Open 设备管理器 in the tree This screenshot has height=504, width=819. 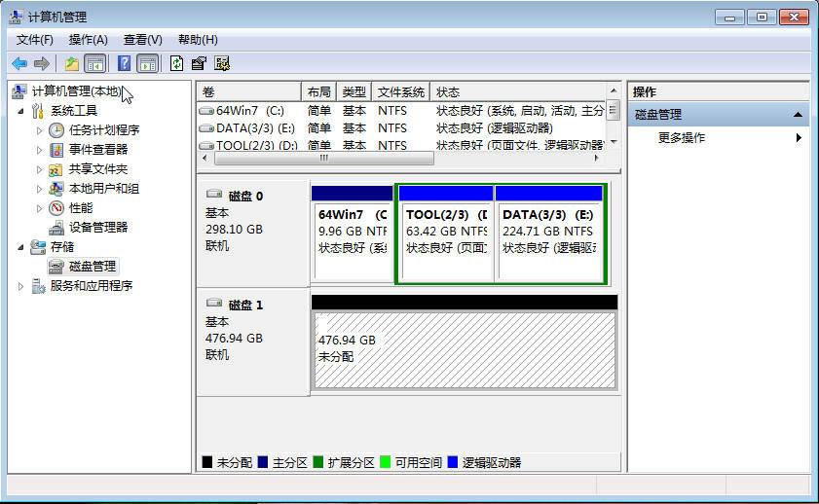pos(98,228)
